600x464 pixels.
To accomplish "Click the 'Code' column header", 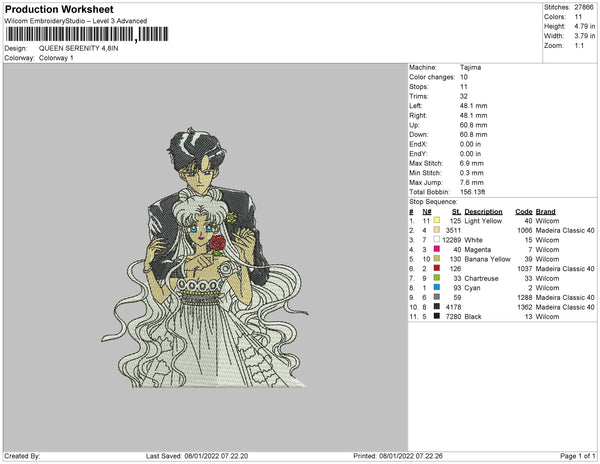I will tap(524, 212).
